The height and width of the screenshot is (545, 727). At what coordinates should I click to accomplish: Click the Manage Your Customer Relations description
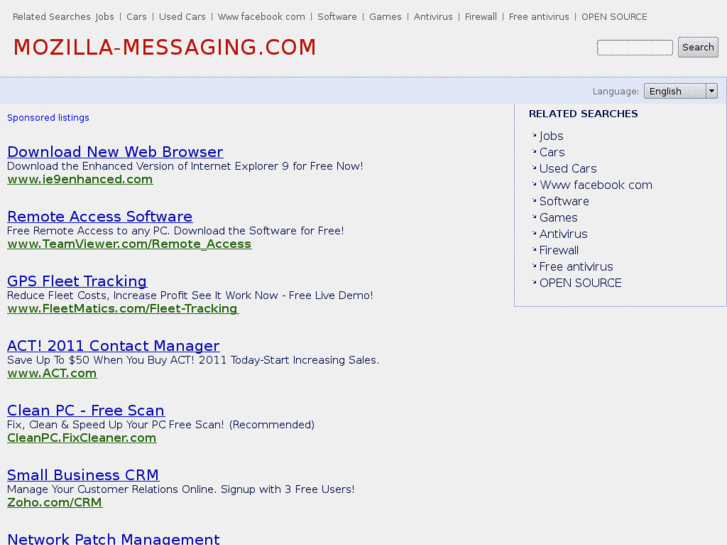181,489
